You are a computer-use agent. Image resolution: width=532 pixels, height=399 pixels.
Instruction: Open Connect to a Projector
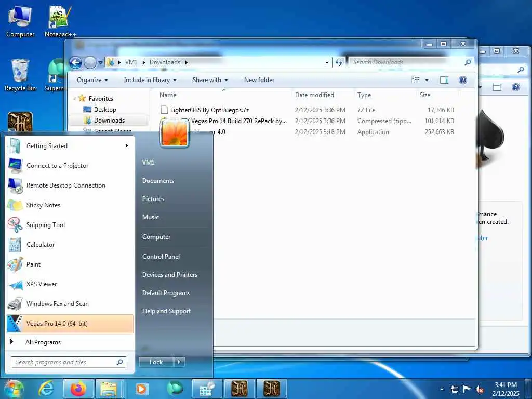coord(70,166)
